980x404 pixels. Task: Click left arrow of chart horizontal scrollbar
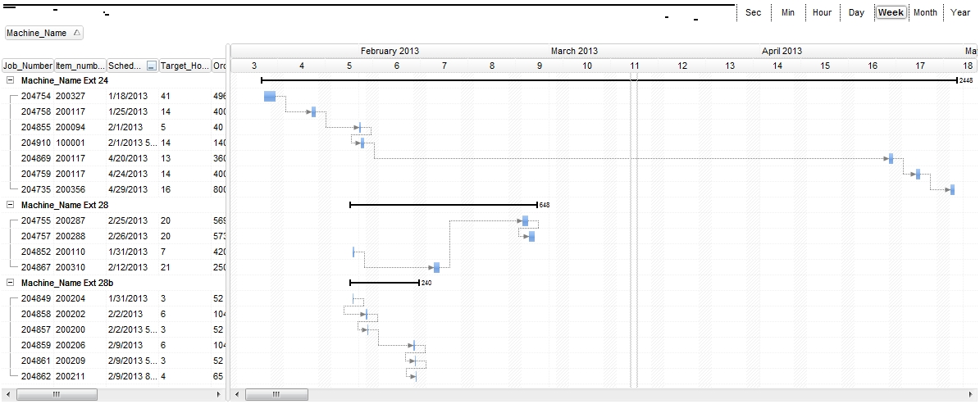coord(237,395)
